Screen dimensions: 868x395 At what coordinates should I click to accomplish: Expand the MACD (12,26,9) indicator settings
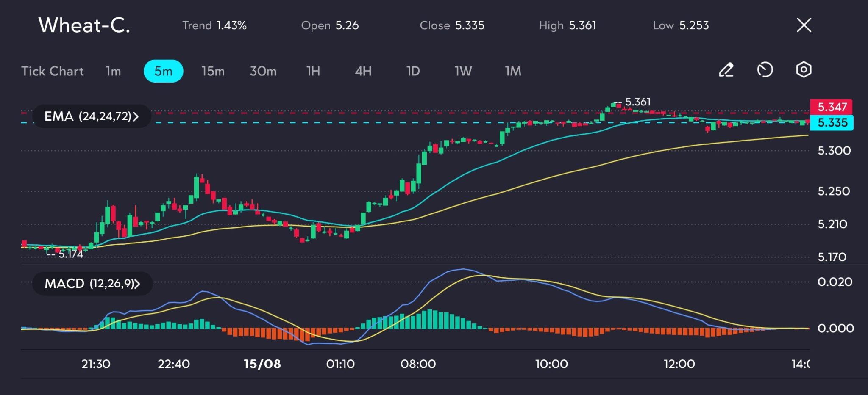point(92,283)
